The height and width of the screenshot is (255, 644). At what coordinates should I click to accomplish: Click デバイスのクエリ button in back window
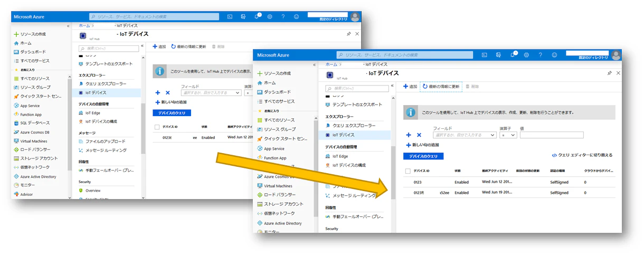172,113
